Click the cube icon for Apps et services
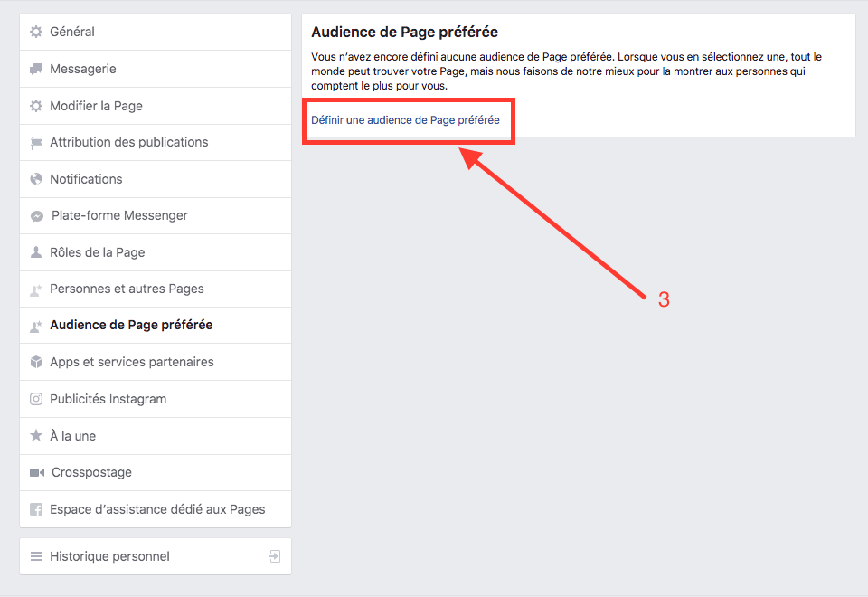This screenshot has width=868, height=597. [x=36, y=362]
